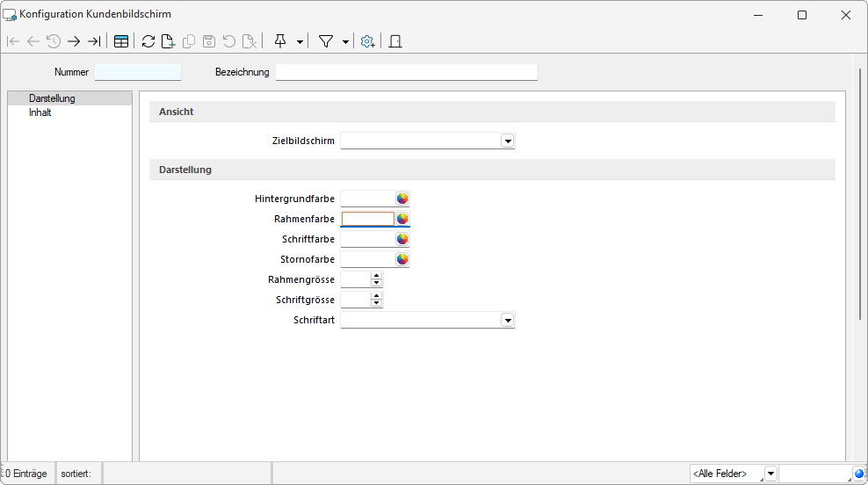Increase the Rahmengrösse value
Viewport: 868px width, 485px height.
376,276
